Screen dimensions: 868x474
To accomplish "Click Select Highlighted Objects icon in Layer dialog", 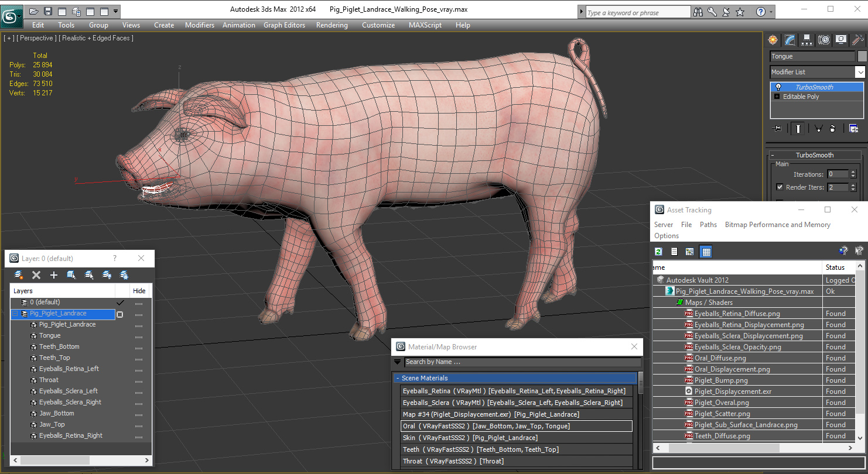I will 71,274.
